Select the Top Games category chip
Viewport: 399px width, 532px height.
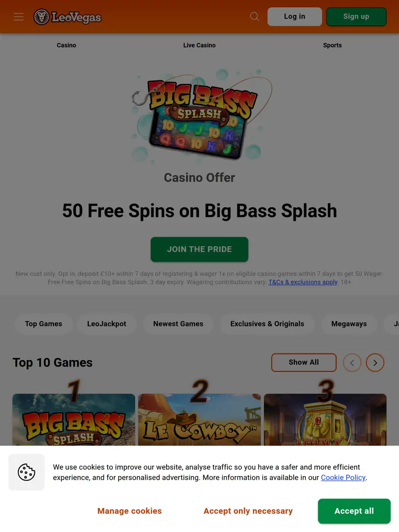(43, 324)
